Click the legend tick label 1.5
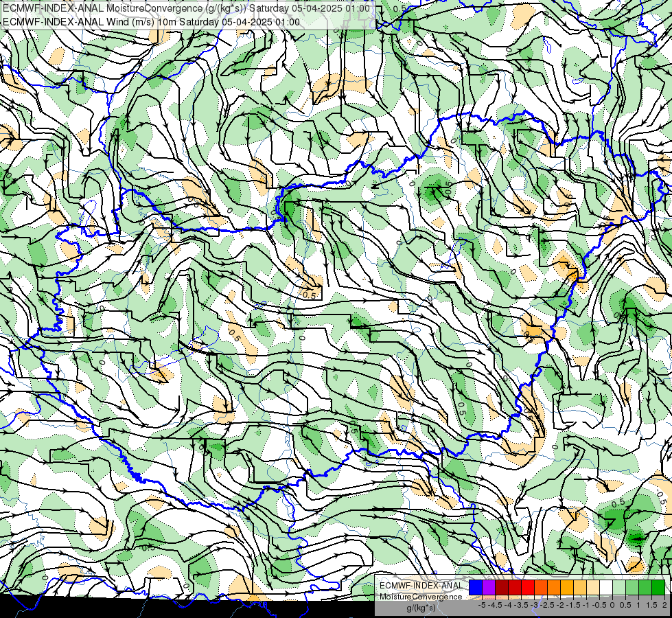Screen dimensions: 672x618 [x=651, y=605]
